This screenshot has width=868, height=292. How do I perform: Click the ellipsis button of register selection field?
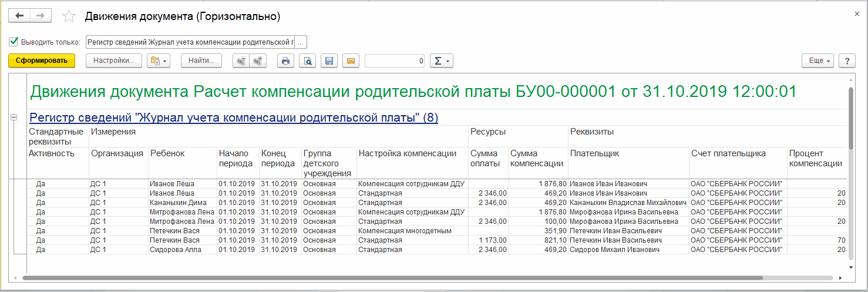point(301,42)
